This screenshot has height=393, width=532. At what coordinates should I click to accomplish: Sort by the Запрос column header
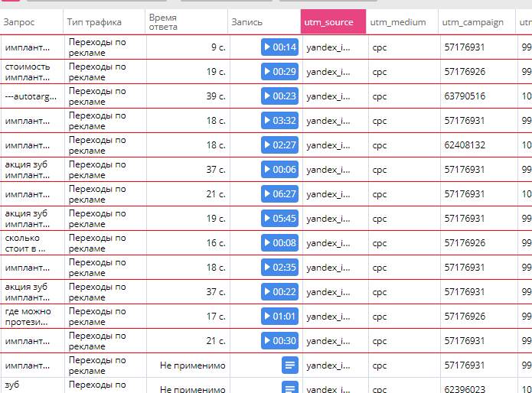click(31, 22)
